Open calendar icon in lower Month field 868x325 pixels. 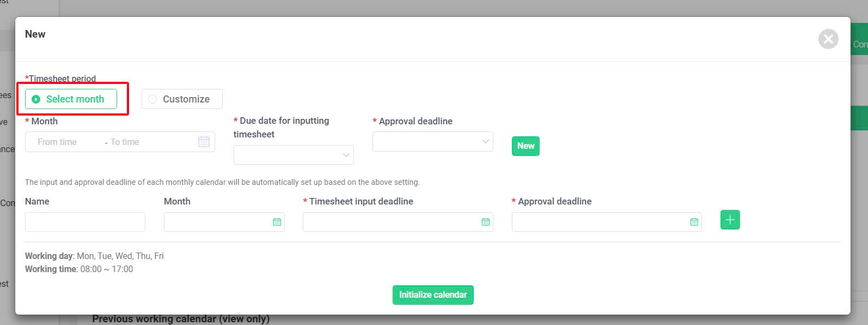click(277, 222)
